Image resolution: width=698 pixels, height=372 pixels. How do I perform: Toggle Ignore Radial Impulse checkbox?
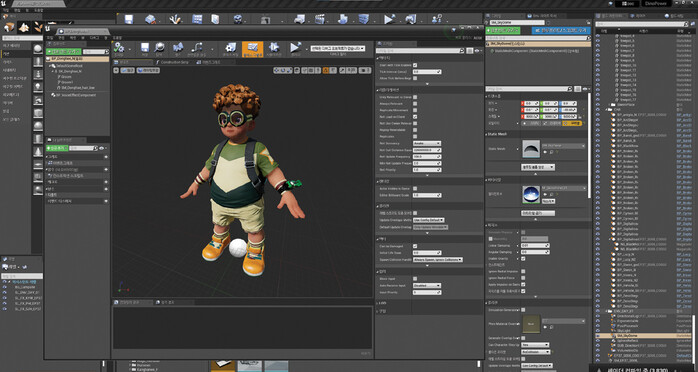tap(523, 271)
